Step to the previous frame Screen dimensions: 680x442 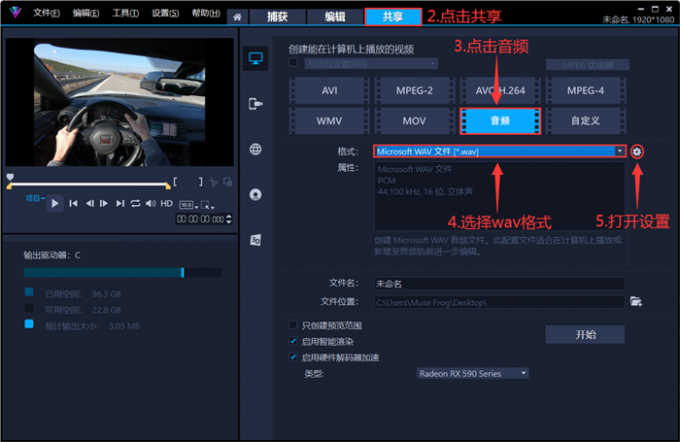[x=89, y=203]
